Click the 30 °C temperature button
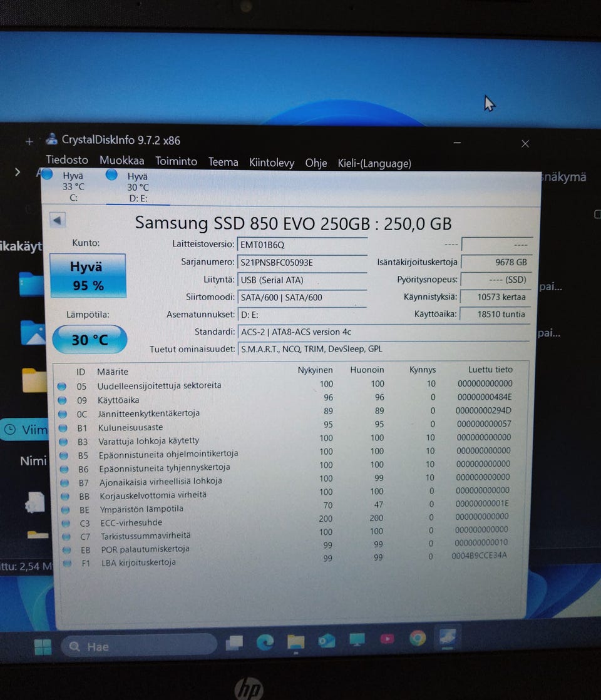The image size is (601, 700). [x=90, y=340]
